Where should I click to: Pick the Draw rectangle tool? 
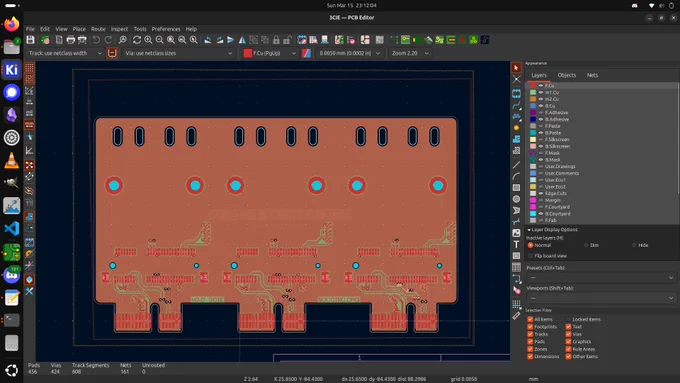coord(516,188)
